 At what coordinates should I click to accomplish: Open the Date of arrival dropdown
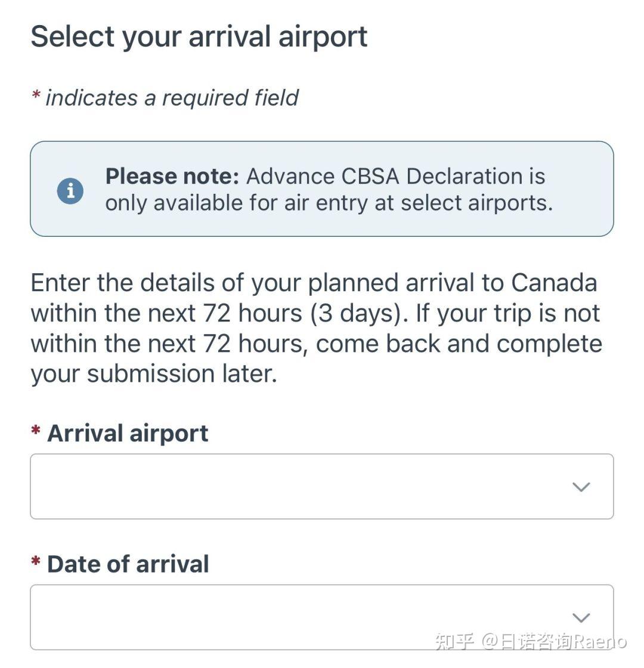click(298, 617)
